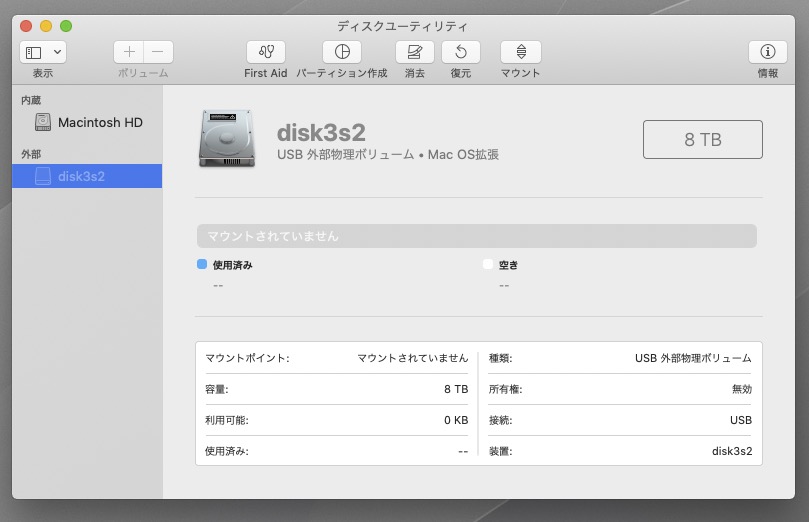Click the マウントされていません usage bar
This screenshot has height=522, width=809.
[477, 236]
